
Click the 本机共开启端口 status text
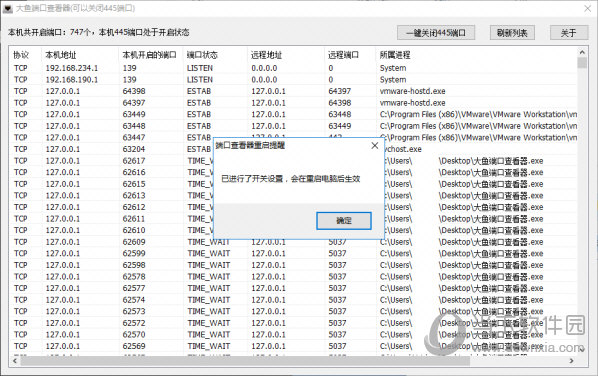pyautogui.click(x=98, y=32)
